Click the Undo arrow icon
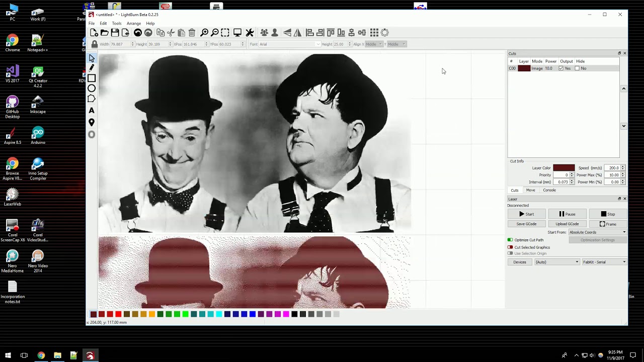Image resolution: width=644 pixels, height=362 pixels. (137, 33)
